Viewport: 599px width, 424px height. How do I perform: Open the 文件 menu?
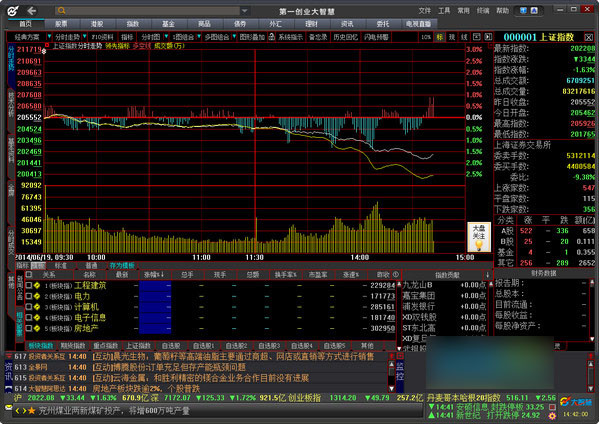pyautogui.click(x=424, y=11)
